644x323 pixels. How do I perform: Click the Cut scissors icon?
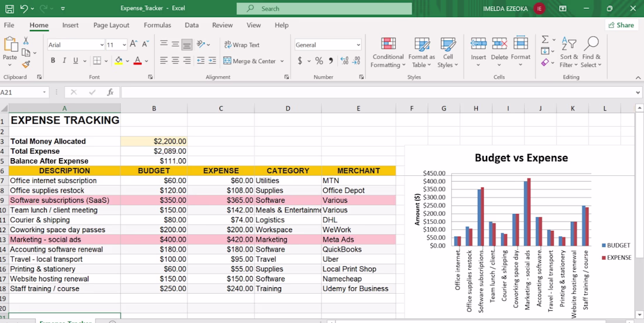tap(26, 40)
